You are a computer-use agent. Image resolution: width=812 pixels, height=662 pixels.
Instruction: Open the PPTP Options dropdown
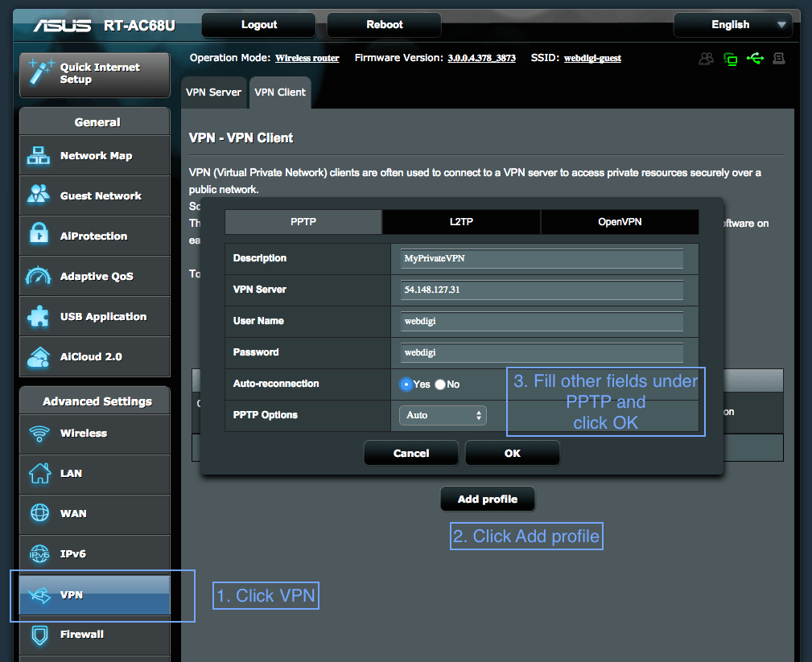coord(442,415)
